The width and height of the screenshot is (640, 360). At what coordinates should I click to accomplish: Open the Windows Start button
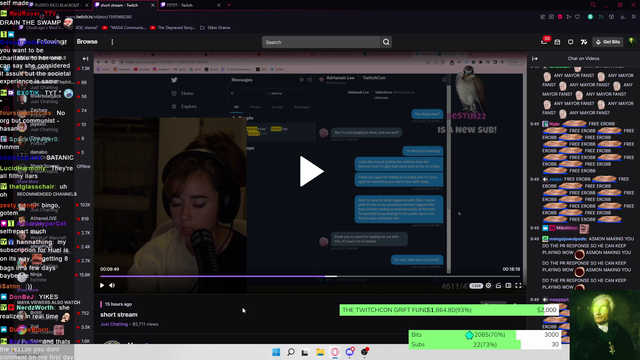coord(276,352)
